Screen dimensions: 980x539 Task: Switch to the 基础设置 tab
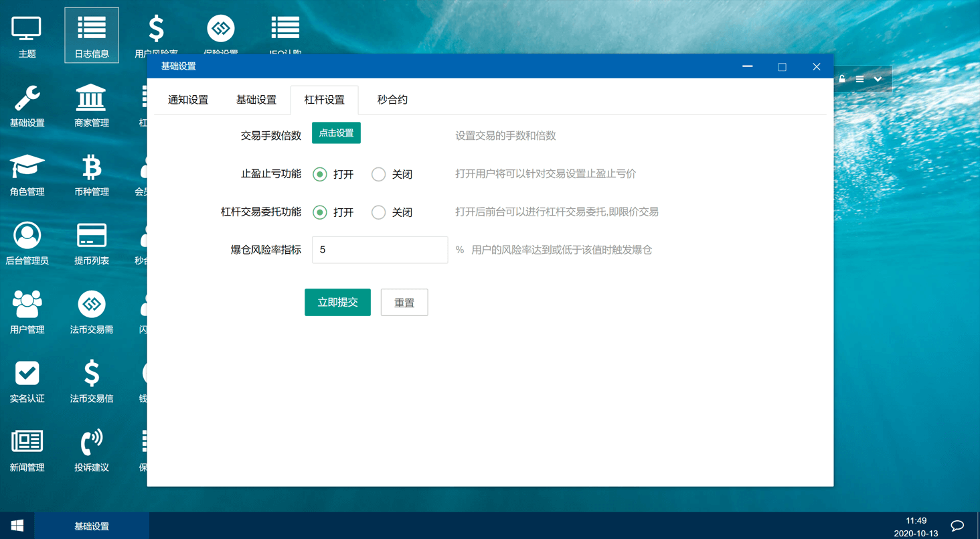pos(256,100)
